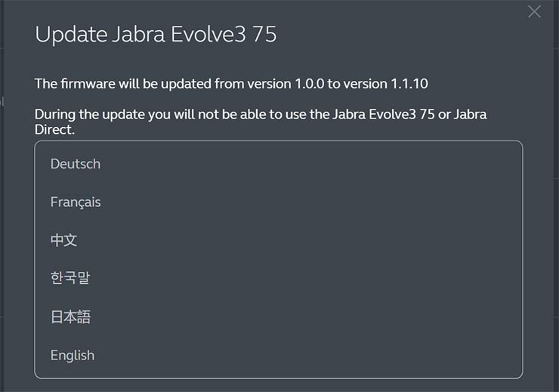Click empty space right of the Deutsch option

[x=302, y=164]
